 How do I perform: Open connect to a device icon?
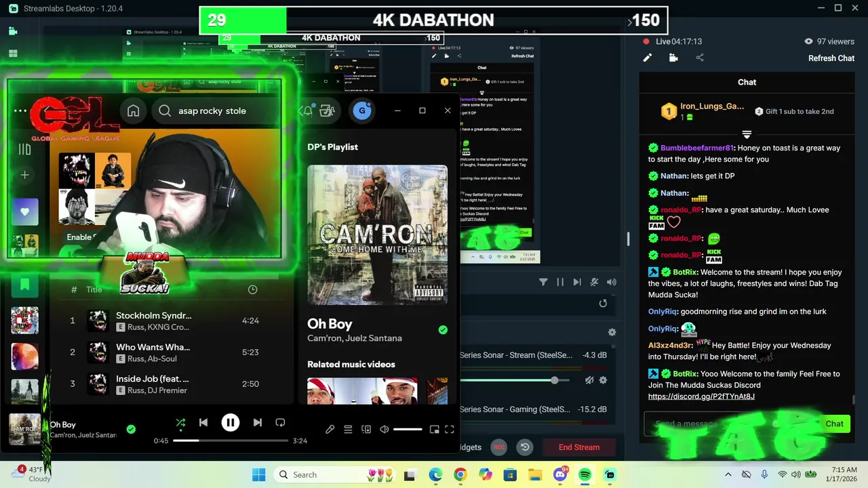tap(366, 430)
